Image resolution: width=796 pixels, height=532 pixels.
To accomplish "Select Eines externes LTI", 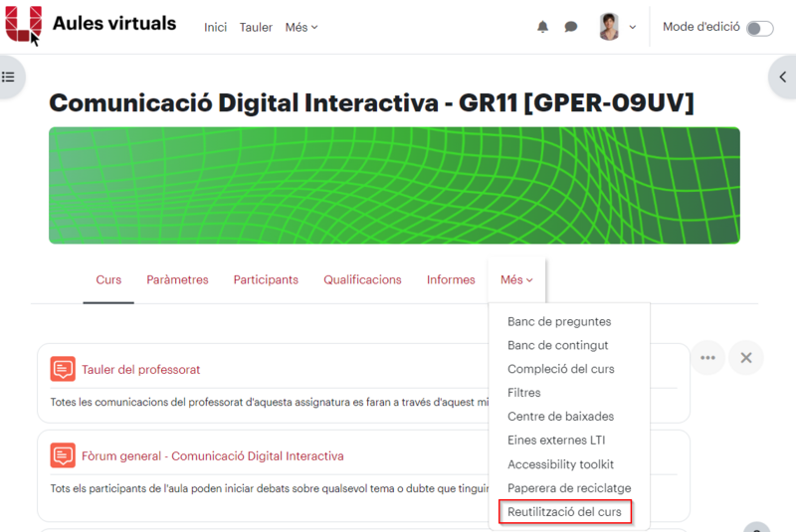I will [556, 441].
